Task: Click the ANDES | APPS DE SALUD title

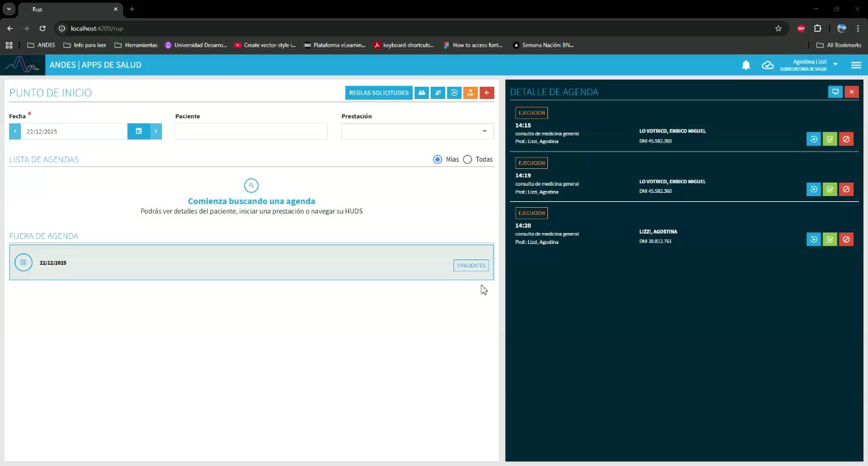Action: coord(95,65)
